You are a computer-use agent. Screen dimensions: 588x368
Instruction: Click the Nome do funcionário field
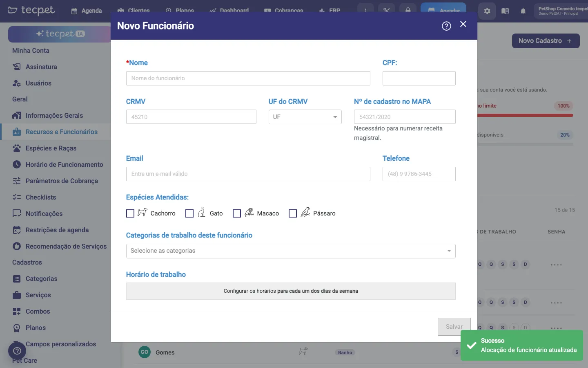pyautogui.click(x=248, y=79)
